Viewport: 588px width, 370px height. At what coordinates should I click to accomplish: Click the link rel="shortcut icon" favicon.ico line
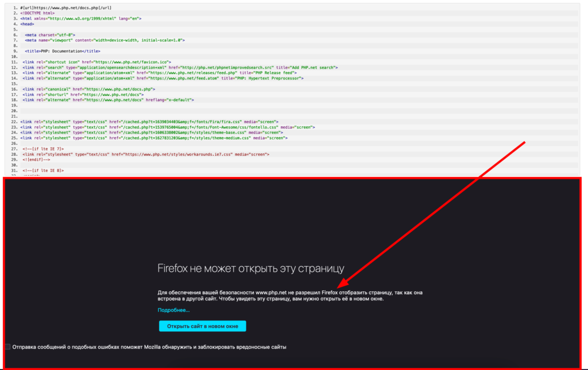pos(96,62)
